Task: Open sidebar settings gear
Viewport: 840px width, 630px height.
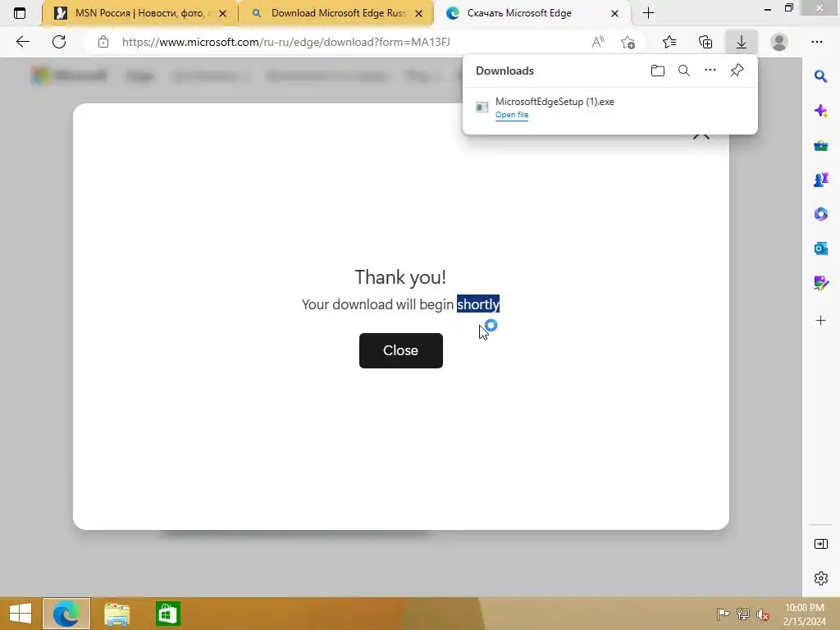Action: (820, 578)
